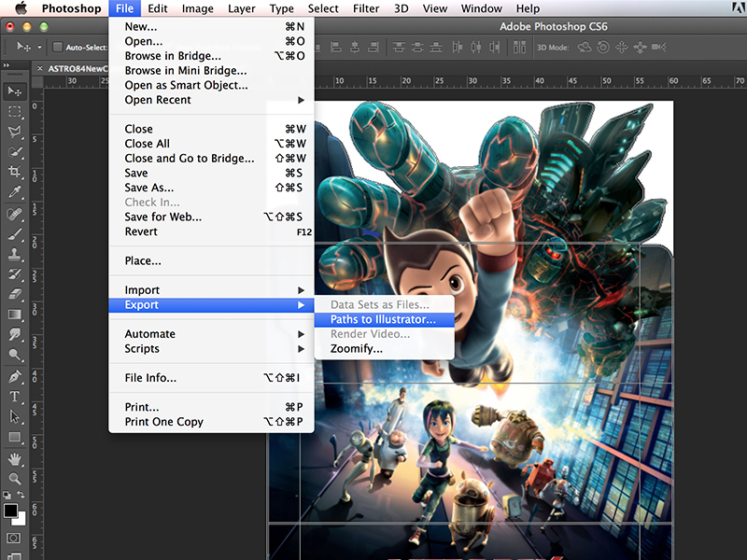
Task: Choose Open as Smart Object
Action: tap(212, 85)
